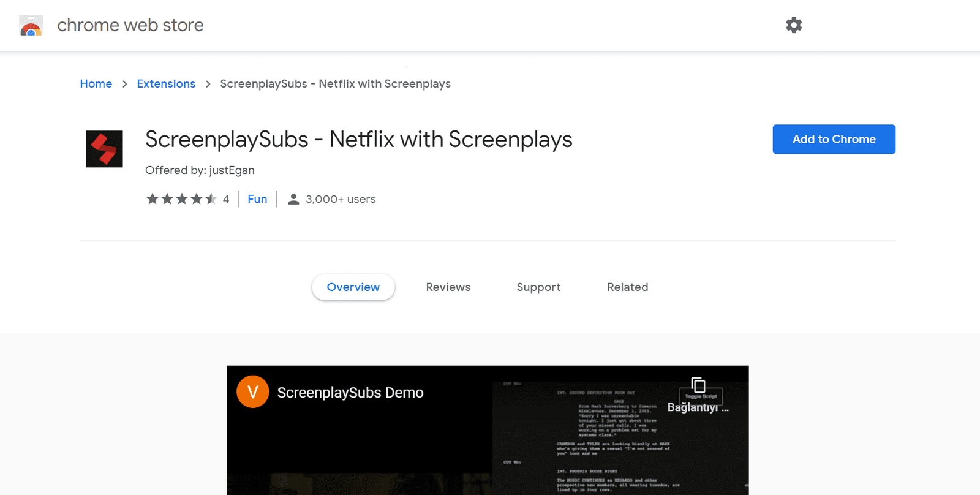Click the ScreenplaySubs breadcrumb text
Screen dimensions: 980x495
[x=336, y=84]
